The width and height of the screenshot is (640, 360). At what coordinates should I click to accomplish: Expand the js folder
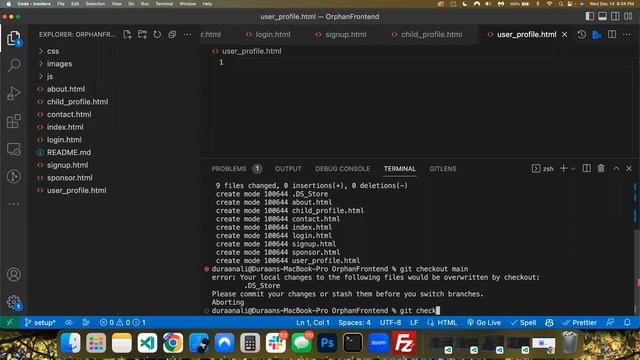click(114, 76)
